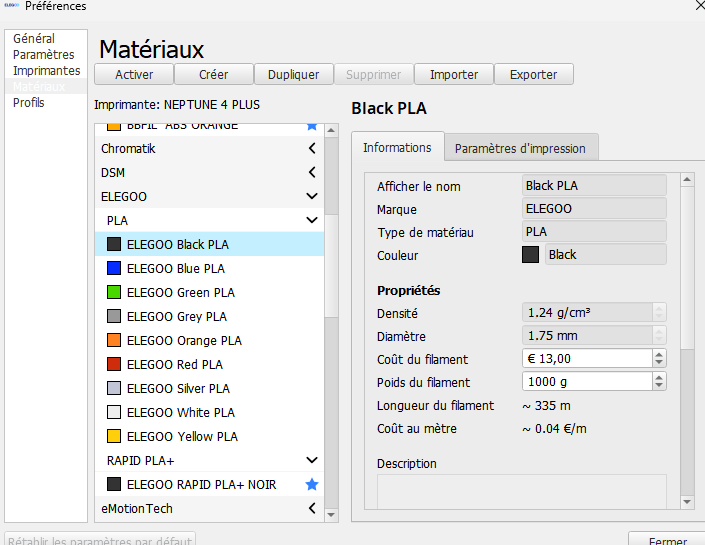Click the star beside BBFIL ABS ORANGE

click(312, 126)
